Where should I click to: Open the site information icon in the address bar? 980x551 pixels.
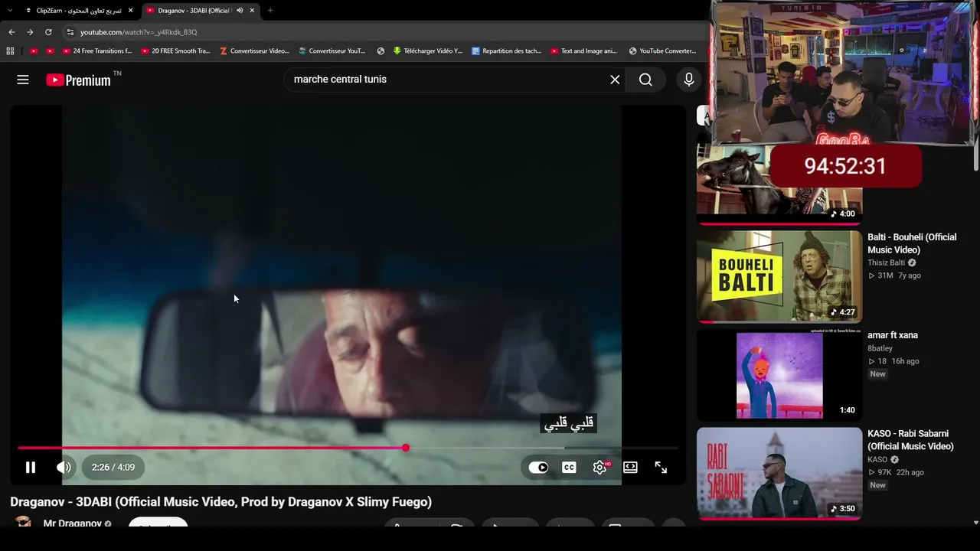pos(70,32)
